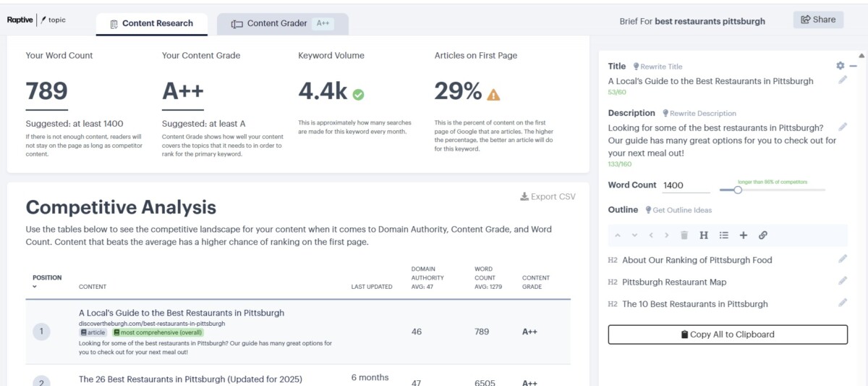Click the settings gear in brief panel
Screen dimensions: 868x386
[840, 66]
